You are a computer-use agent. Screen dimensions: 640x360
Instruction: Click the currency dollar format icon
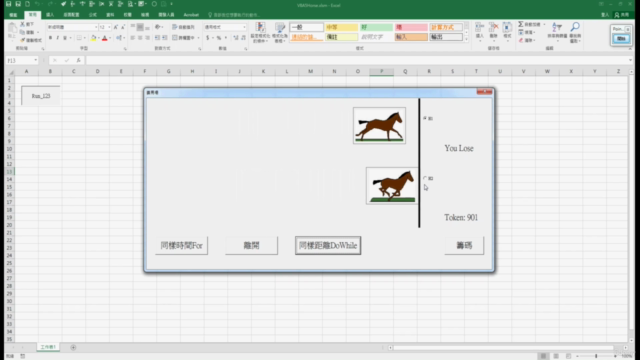[x=208, y=38]
